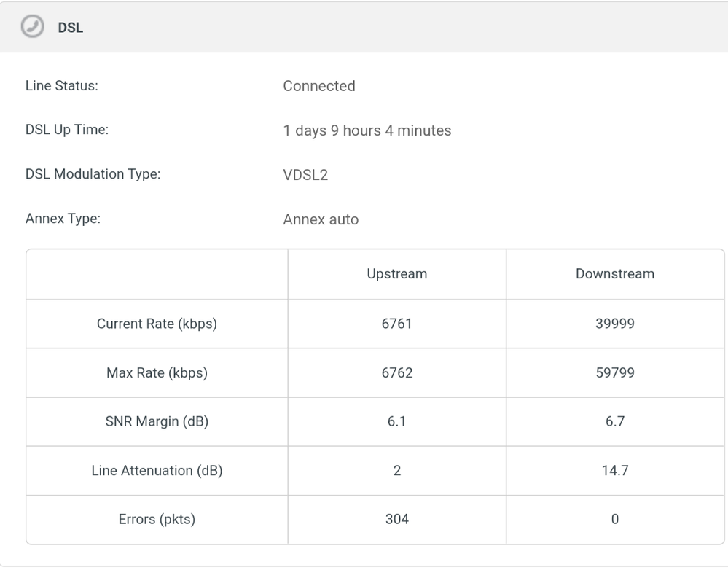Click the Errors (pkts) row label
Image resolution: width=728 pixels, height=578 pixels.
click(x=157, y=520)
